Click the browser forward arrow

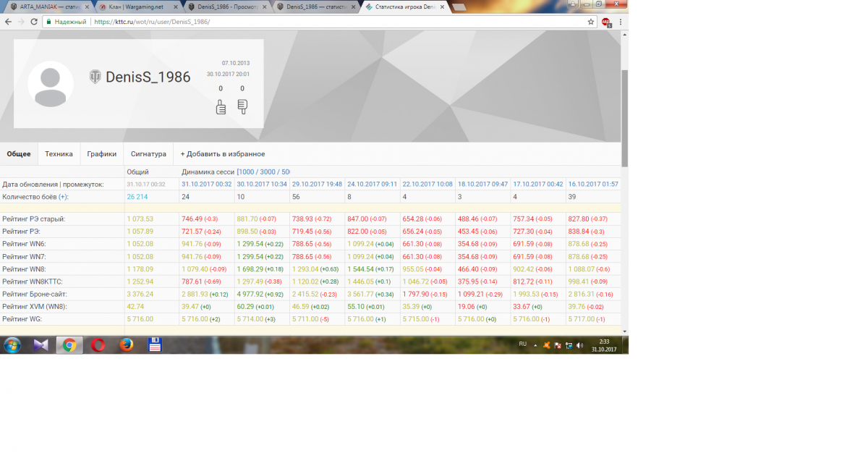(x=21, y=22)
